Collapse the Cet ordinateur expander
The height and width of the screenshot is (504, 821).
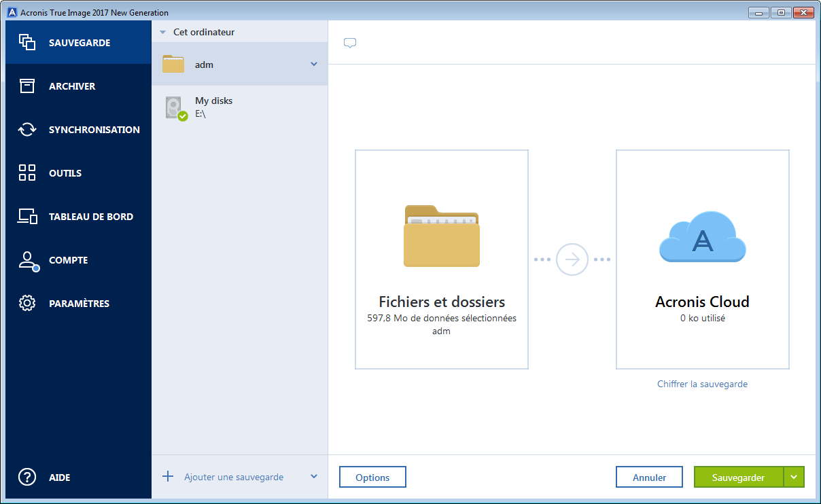tap(162, 31)
